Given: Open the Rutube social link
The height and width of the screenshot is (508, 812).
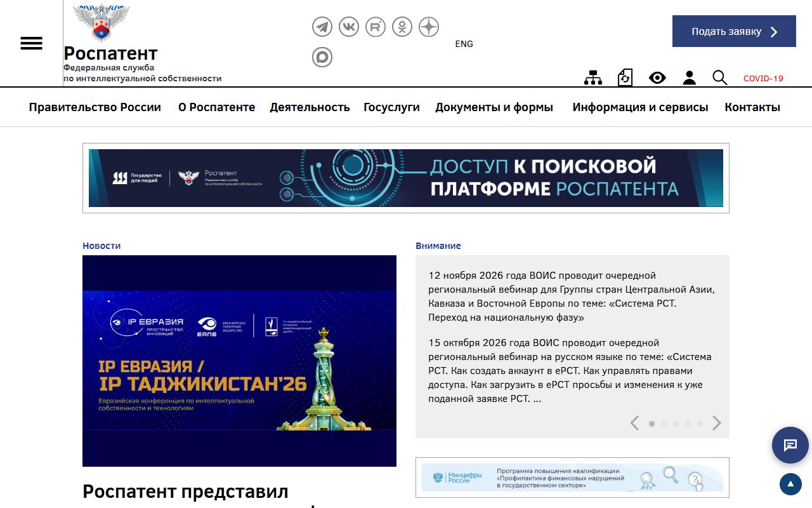Looking at the screenshot, I should coord(376,27).
